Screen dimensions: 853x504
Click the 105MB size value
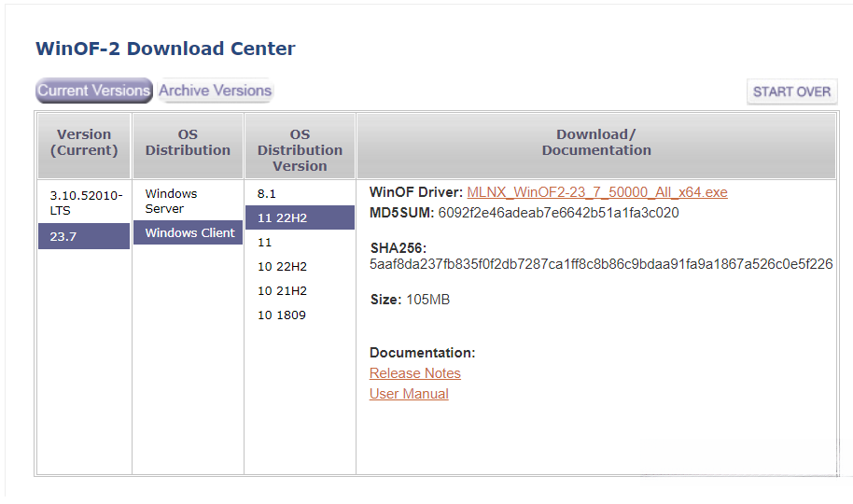click(x=428, y=300)
